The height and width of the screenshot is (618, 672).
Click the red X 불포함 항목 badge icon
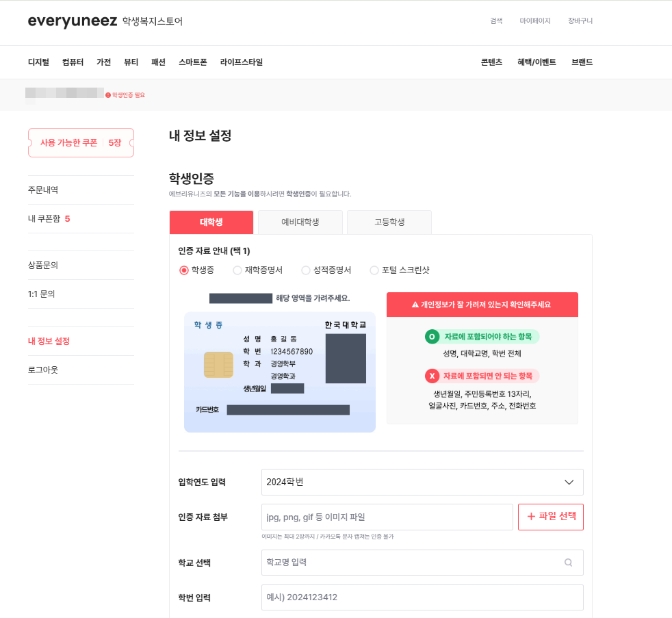[x=432, y=376]
